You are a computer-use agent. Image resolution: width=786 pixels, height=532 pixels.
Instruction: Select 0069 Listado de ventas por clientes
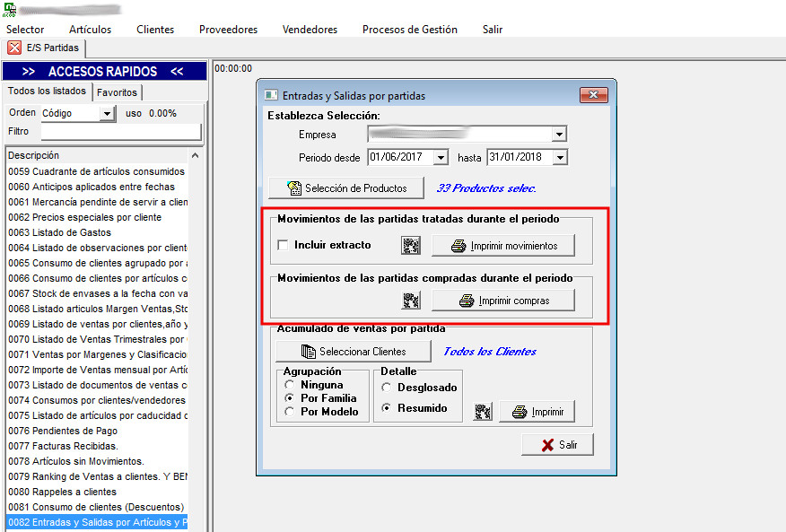click(x=97, y=324)
